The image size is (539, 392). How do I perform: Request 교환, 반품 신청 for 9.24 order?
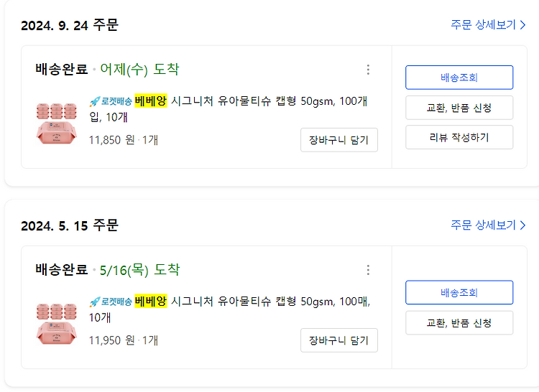tap(459, 108)
